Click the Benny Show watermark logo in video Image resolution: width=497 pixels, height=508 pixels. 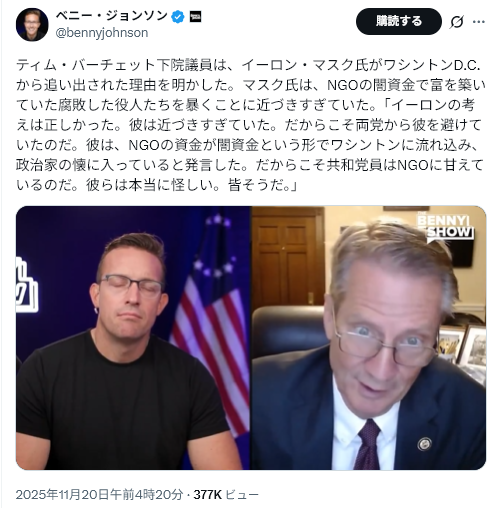[x=445, y=225]
